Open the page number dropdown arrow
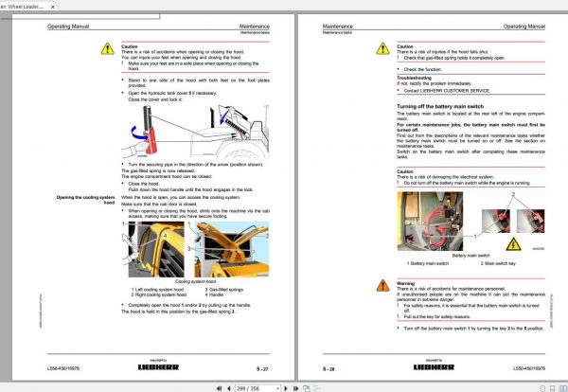Viewport: 568px width, 392px height. [x=277, y=388]
